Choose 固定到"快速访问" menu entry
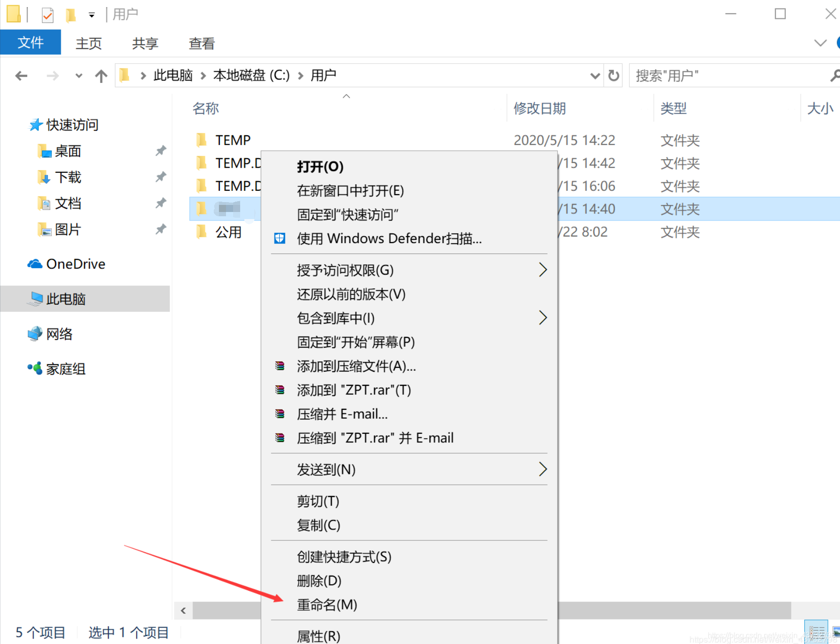Image resolution: width=840 pixels, height=644 pixels. pos(409,214)
